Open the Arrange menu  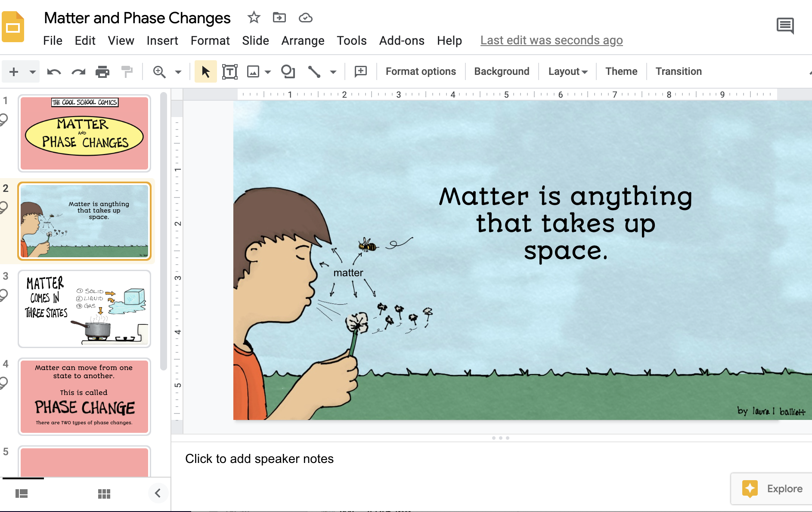[303, 40]
